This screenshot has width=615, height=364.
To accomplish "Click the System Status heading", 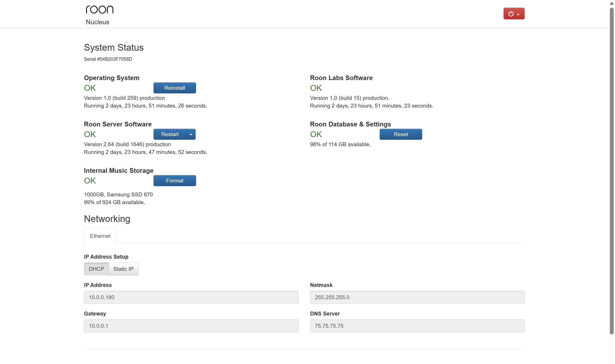I will click(114, 48).
